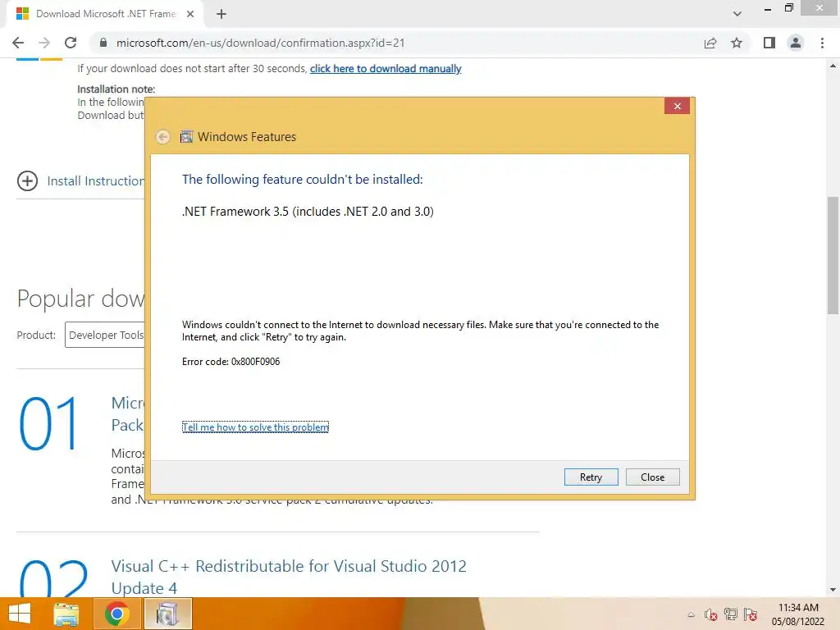Open the Windows Start button
840x630 pixels.
tap(20, 614)
